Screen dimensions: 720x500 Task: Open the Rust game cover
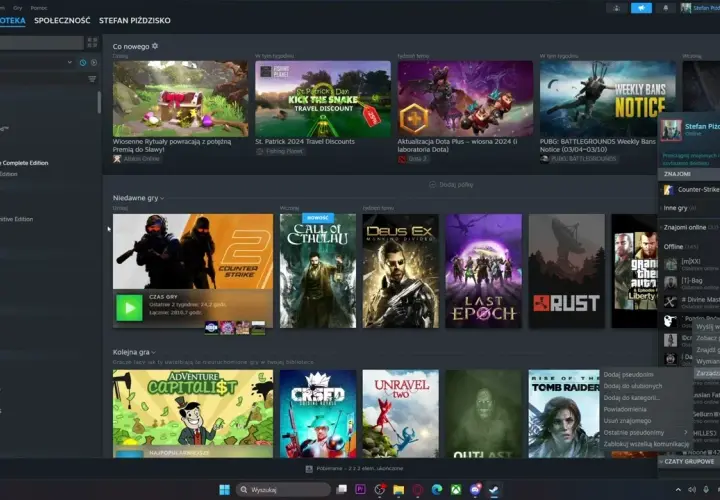(x=567, y=271)
